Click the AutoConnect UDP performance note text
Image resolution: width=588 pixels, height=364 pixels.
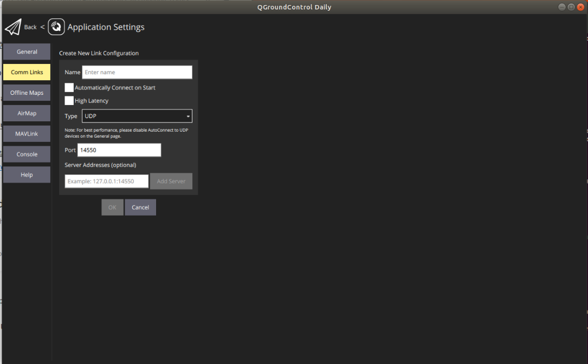pos(126,133)
